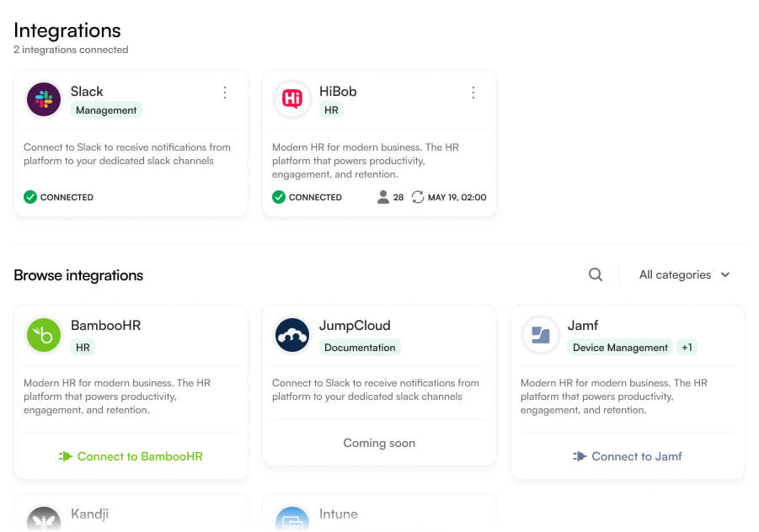Click the HiBob logo icon
This screenshot has width=759, height=532.
pos(291,99)
